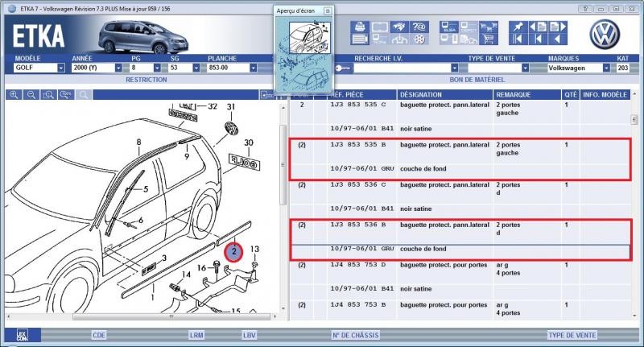Open the Modèle GOLF dropdown
The image size is (644, 347).
point(61,68)
